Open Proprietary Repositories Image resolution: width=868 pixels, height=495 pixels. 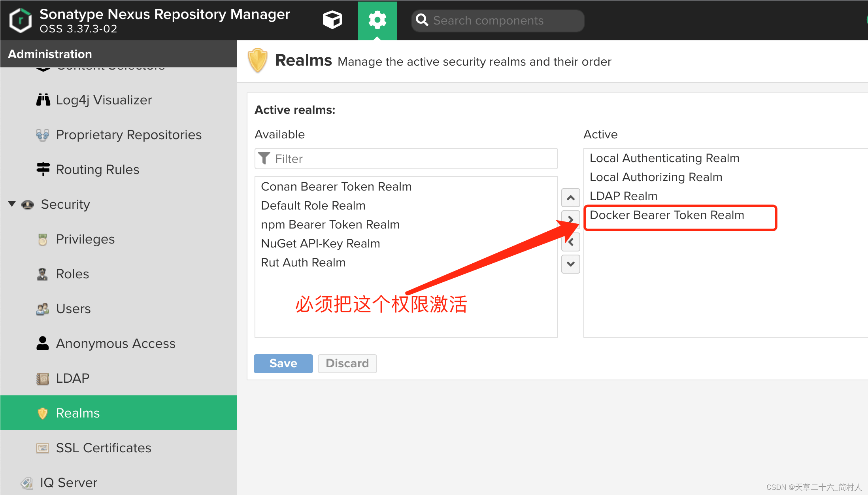(x=129, y=135)
